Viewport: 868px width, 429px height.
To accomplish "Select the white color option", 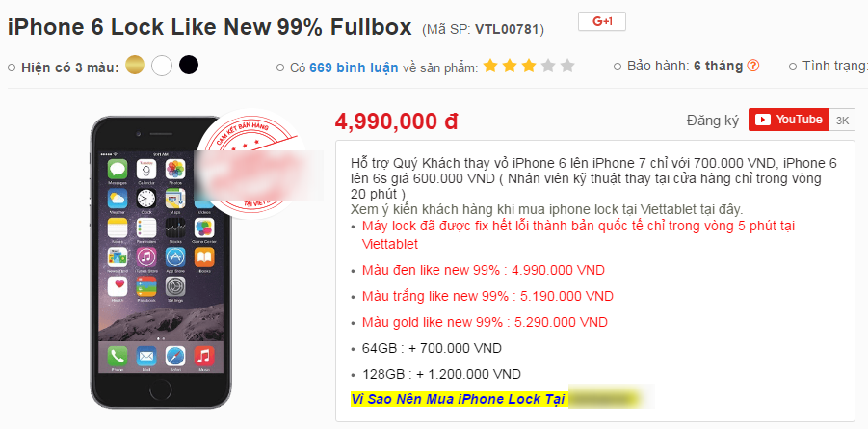I will pyautogui.click(x=162, y=66).
